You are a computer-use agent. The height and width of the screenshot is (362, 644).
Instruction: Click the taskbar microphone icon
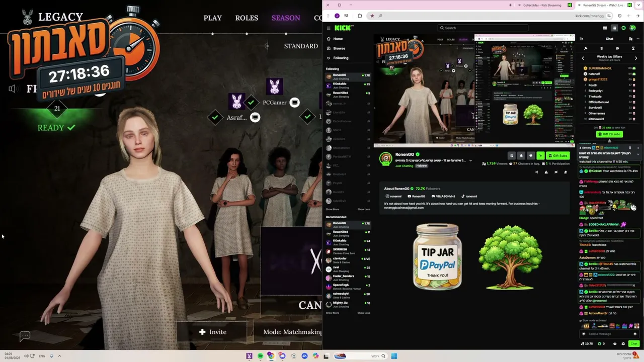click(51, 356)
